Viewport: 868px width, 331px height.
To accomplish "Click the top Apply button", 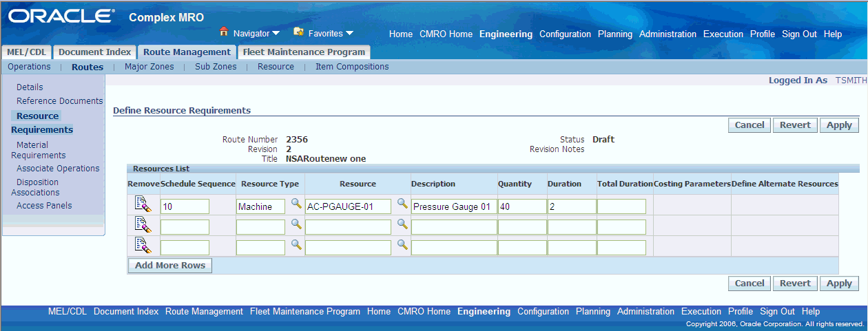I will tap(839, 125).
